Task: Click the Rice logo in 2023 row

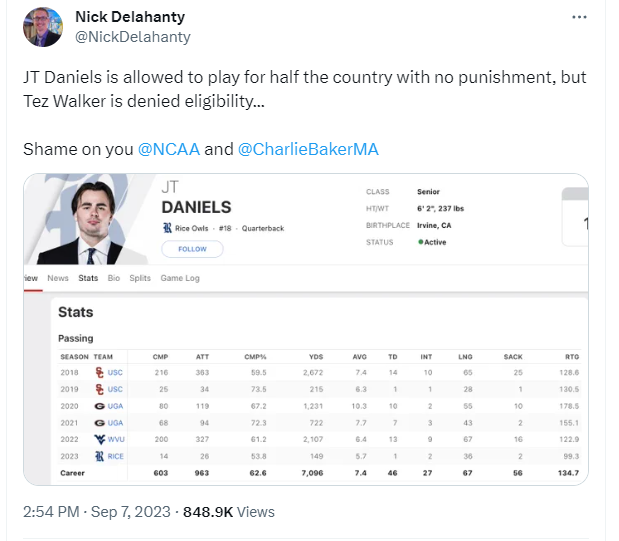Action: 98,456
